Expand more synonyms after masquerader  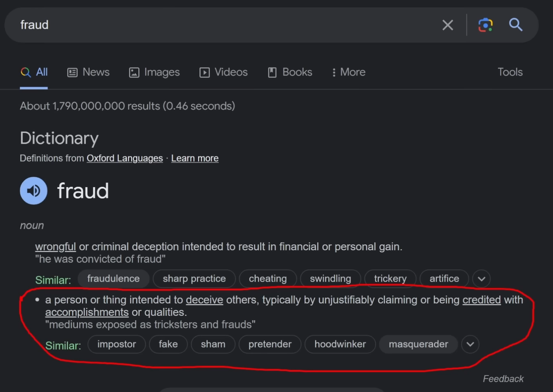470,344
